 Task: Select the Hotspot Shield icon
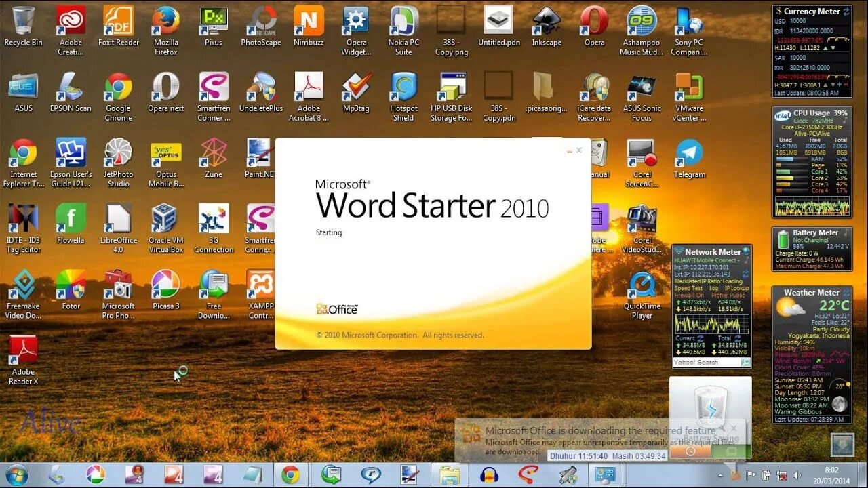click(403, 97)
